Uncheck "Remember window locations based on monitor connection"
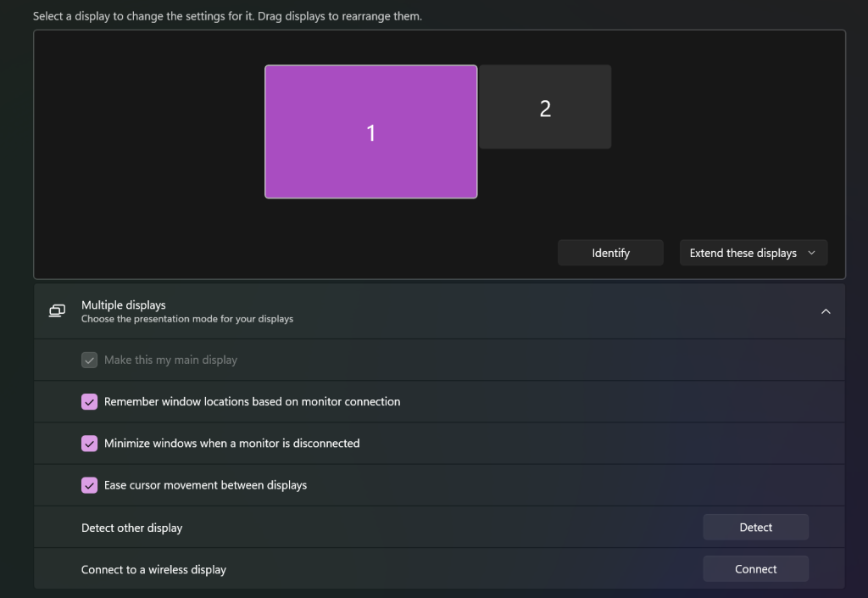Screen dimensions: 868x598 (90, 402)
